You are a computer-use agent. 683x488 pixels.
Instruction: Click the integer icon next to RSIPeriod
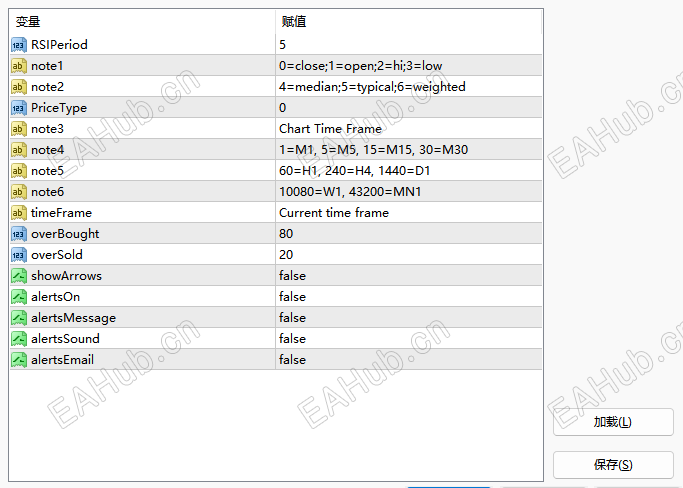19,45
